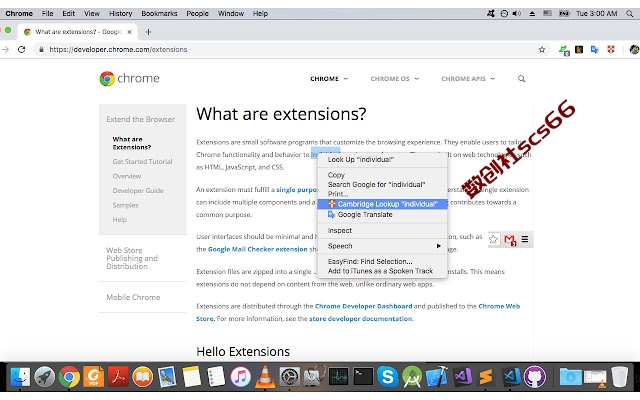This screenshot has width=640, height=400.
Task: Click the clock showing Tue 3:00 AM
Action: coord(596,13)
